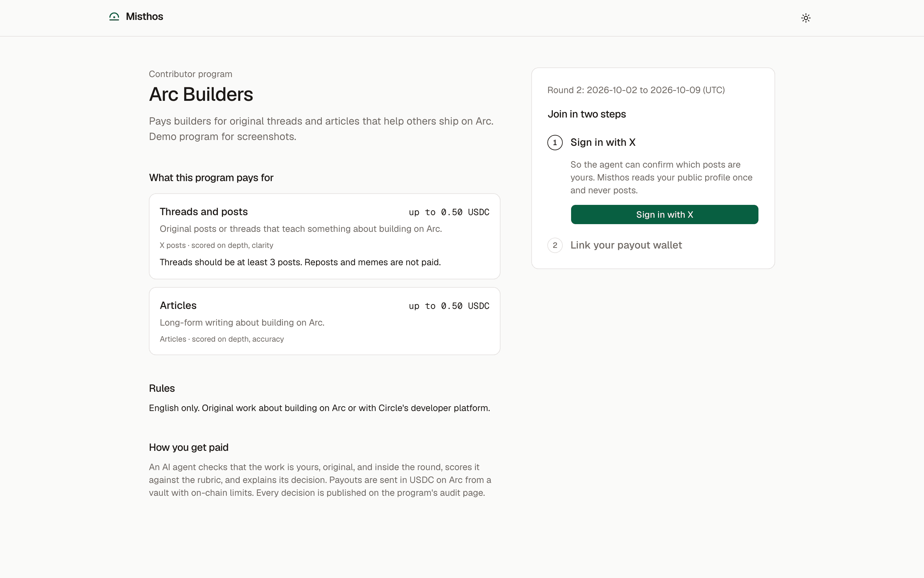The height and width of the screenshot is (578, 924).
Task: Click the Misthos logo icon
Action: [x=114, y=17]
